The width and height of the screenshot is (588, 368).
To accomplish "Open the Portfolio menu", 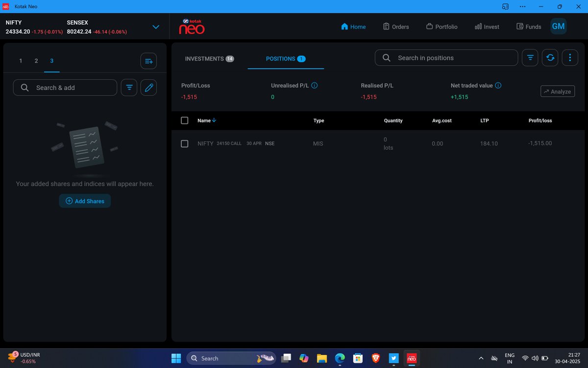I will [441, 26].
